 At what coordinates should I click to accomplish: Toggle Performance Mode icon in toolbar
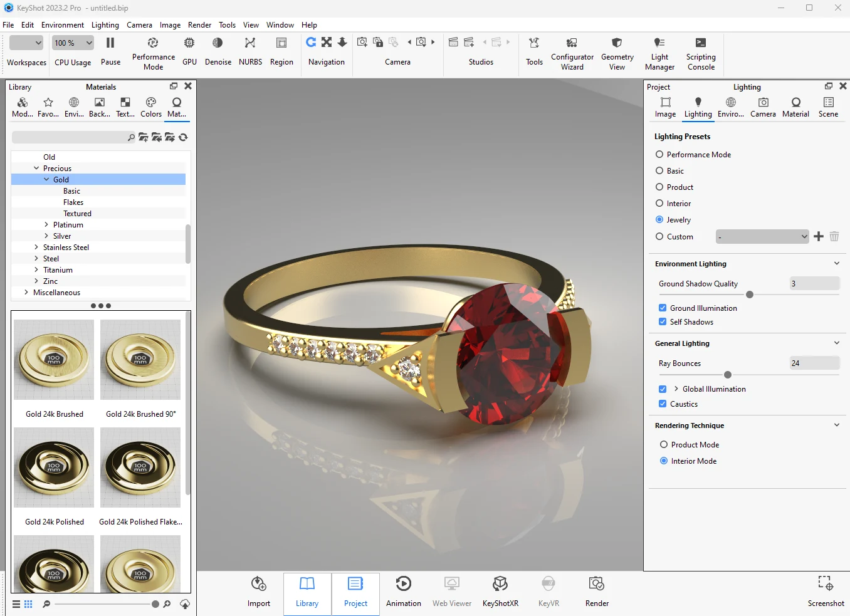coord(153,43)
